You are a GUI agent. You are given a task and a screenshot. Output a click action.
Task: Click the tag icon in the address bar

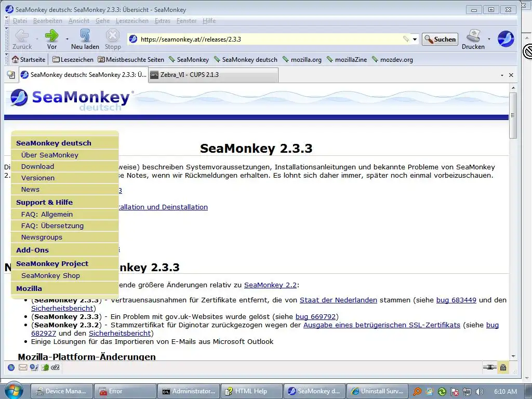click(406, 39)
